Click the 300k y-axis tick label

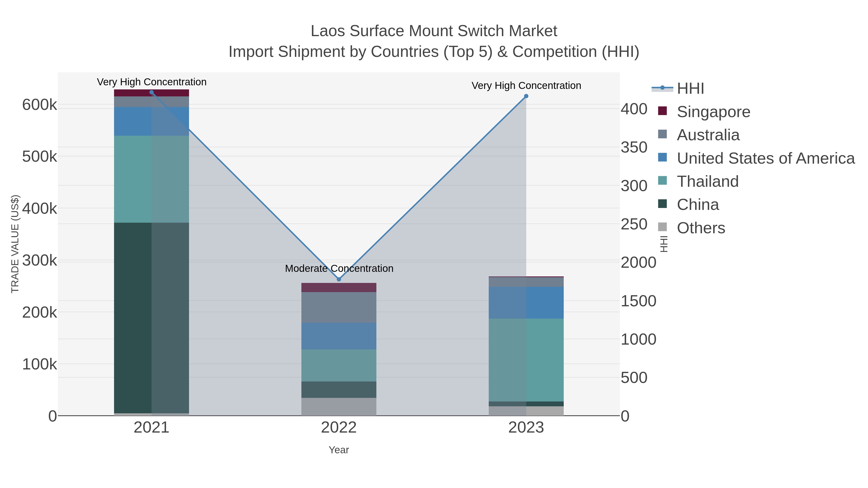[40, 260]
